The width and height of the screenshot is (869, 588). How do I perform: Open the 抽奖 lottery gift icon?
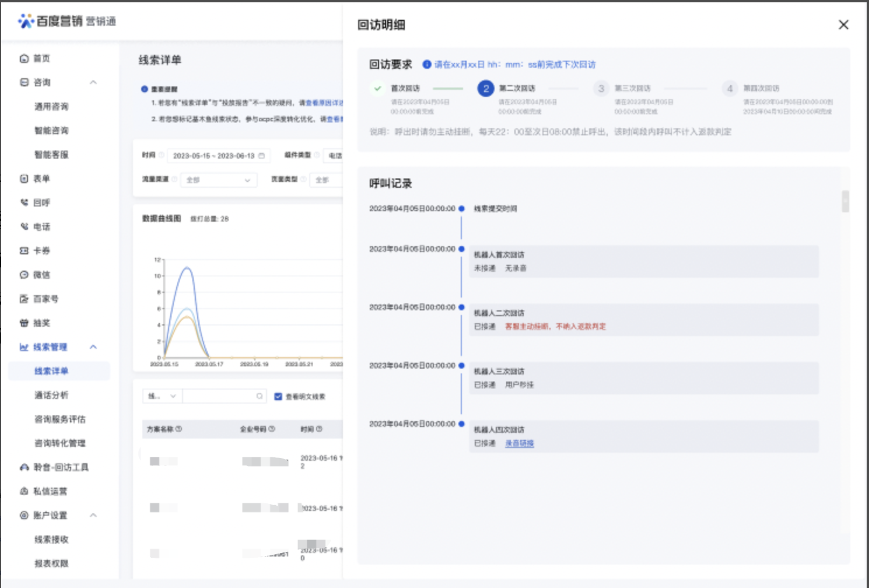tap(24, 323)
